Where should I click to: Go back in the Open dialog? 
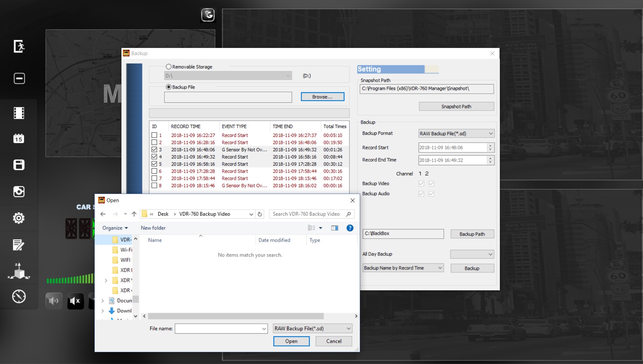pyautogui.click(x=103, y=214)
